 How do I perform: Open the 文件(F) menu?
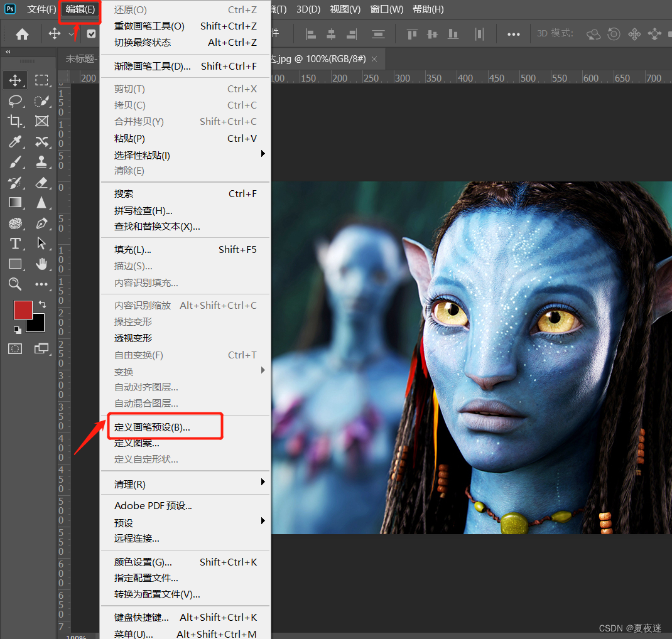click(x=41, y=9)
